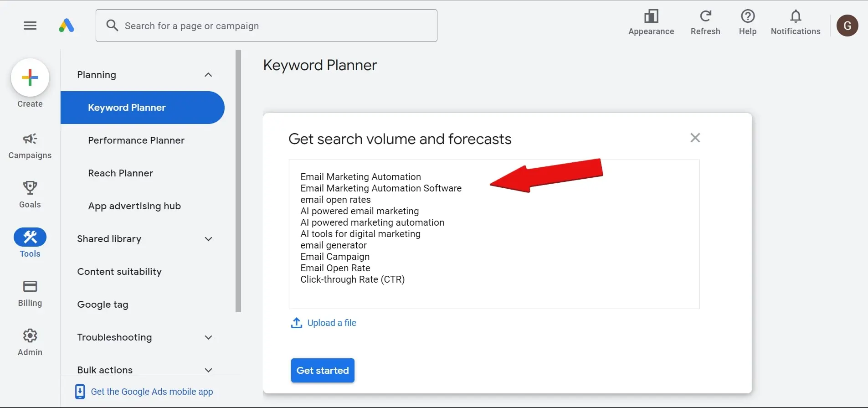Click inside the keywords text area
The width and height of the screenshot is (868, 408).
(x=494, y=234)
